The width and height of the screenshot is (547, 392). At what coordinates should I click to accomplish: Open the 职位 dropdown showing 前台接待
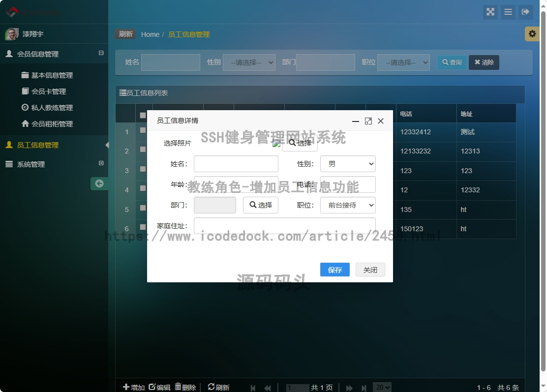pos(348,205)
